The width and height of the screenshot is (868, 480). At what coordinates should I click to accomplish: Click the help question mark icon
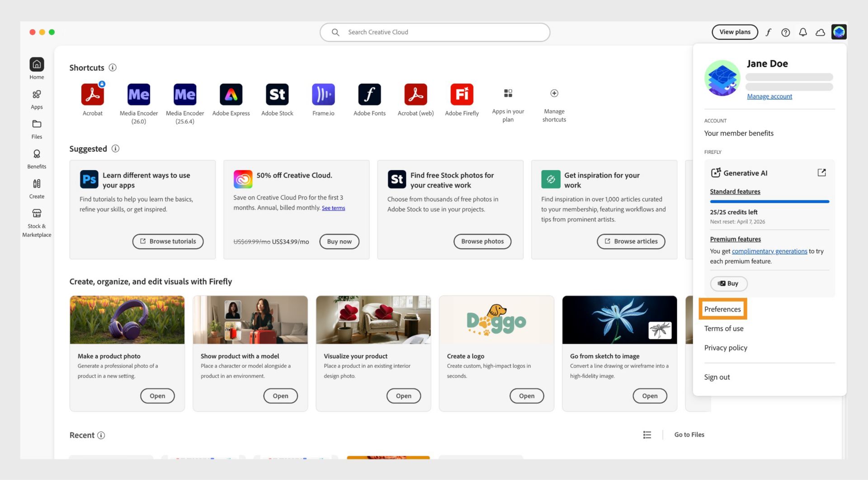[x=786, y=32]
